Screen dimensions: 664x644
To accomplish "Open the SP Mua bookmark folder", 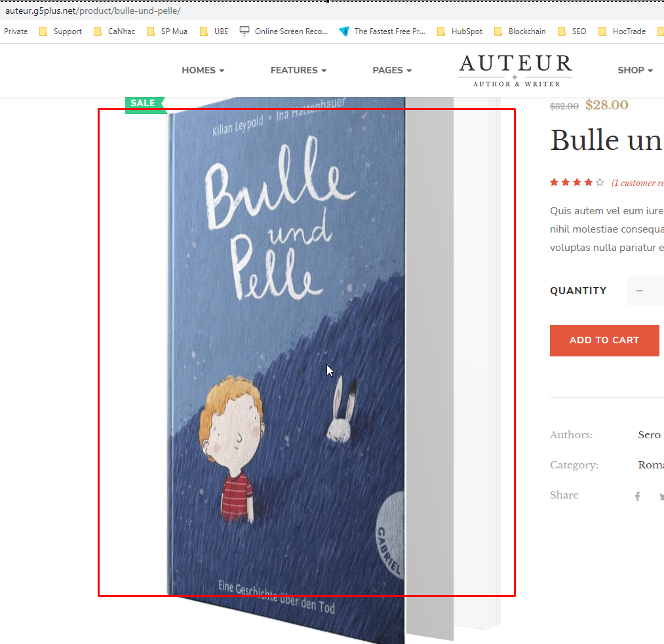I will [167, 31].
